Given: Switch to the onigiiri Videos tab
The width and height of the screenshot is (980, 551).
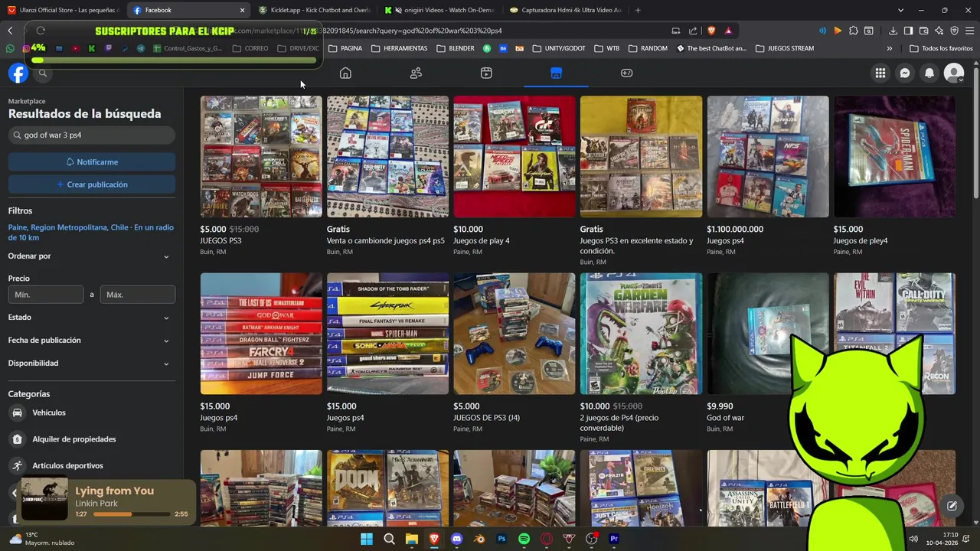Looking at the screenshot, I should (x=440, y=10).
